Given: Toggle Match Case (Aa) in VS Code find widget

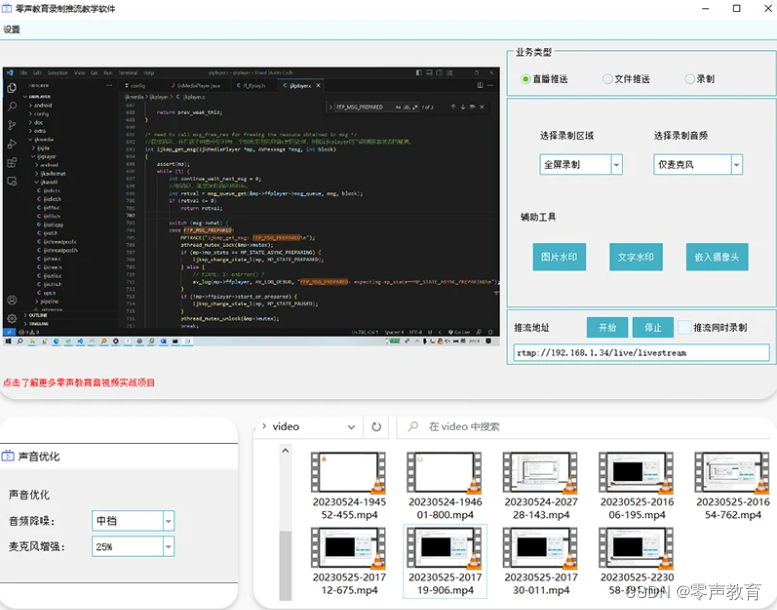Looking at the screenshot, I should pos(398,107).
